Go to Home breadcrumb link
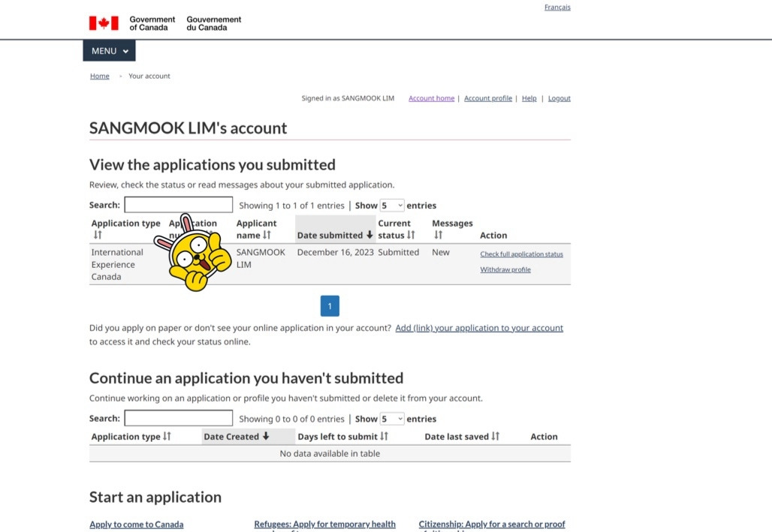The height and width of the screenshot is (532, 772). pos(99,76)
